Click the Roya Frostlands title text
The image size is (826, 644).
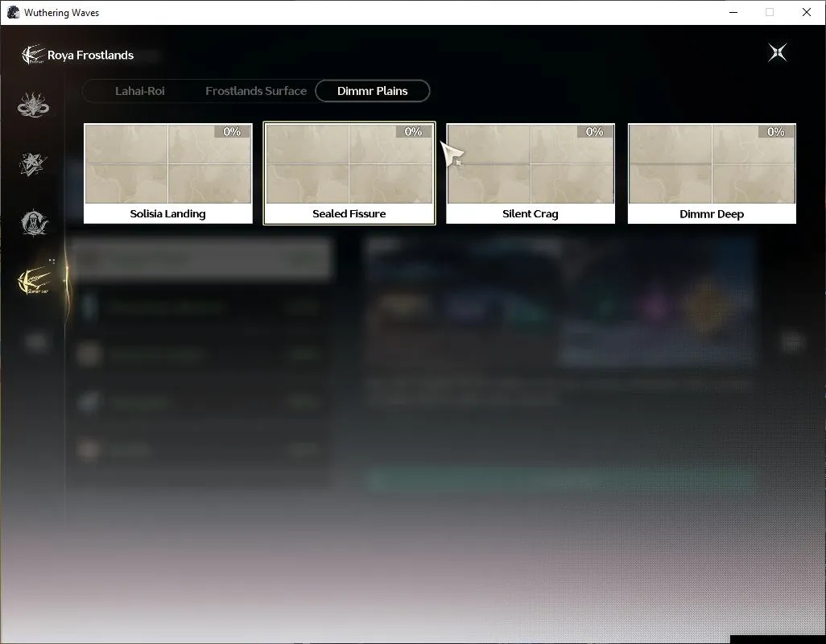[91, 56]
